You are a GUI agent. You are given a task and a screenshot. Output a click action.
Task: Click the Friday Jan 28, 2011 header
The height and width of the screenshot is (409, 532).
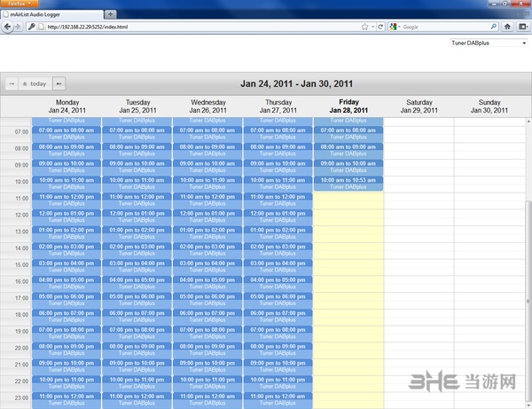point(348,106)
